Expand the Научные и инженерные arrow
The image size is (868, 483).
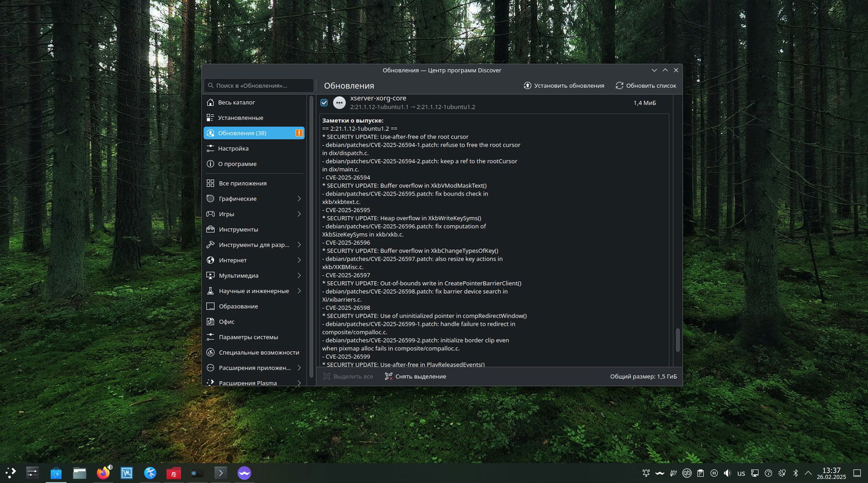point(299,291)
